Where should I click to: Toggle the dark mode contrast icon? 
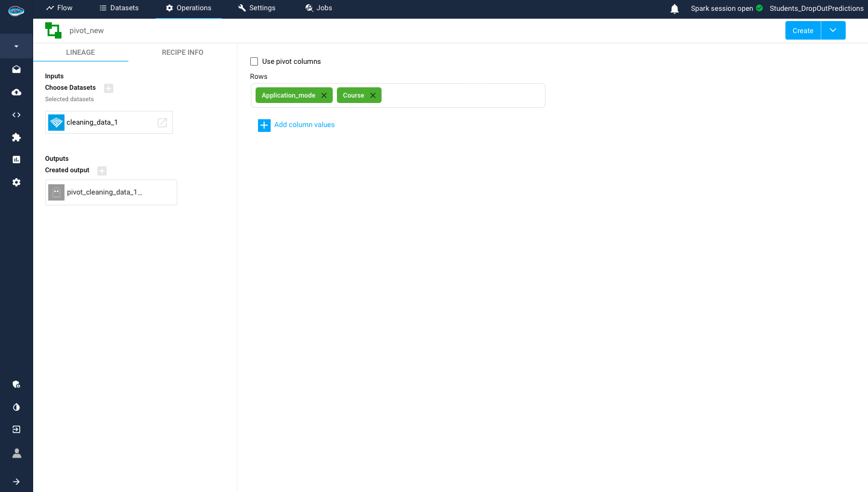pos(16,407)
